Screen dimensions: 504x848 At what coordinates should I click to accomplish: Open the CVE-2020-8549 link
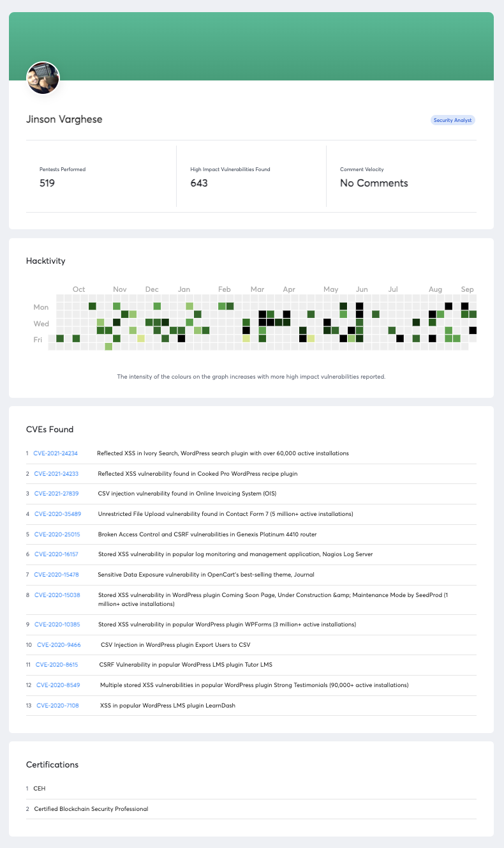[x=58, y=685]
